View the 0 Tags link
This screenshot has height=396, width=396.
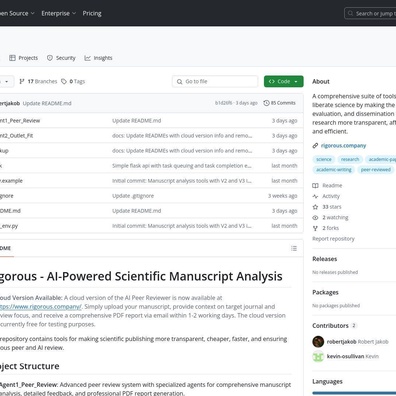tap(73, 81)
